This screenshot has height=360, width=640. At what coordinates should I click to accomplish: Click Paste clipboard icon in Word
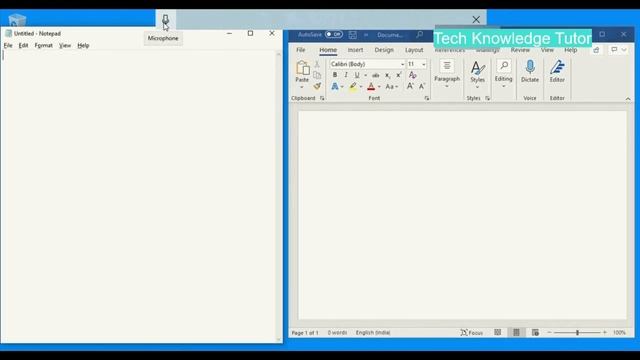pyautogui.click(x=302, y=68)
